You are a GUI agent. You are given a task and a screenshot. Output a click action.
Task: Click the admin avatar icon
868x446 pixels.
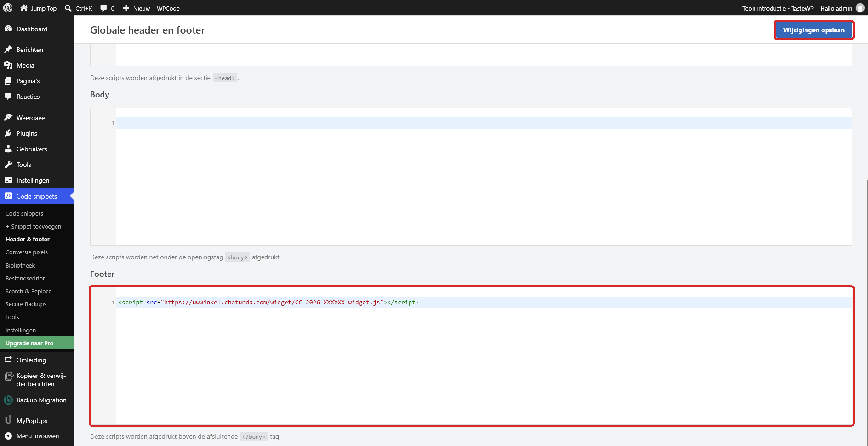coord(860,8)
